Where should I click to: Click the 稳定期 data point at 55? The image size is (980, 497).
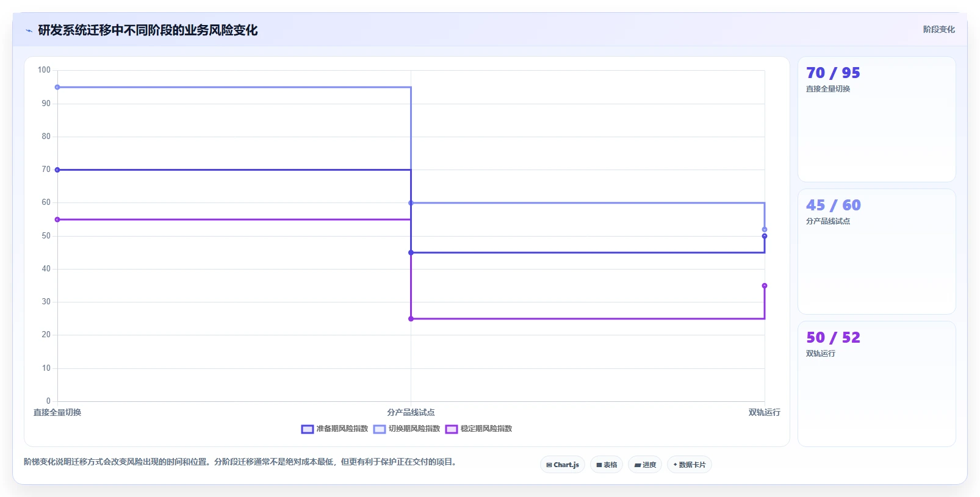pyautogui.click(x=57, y=220)
